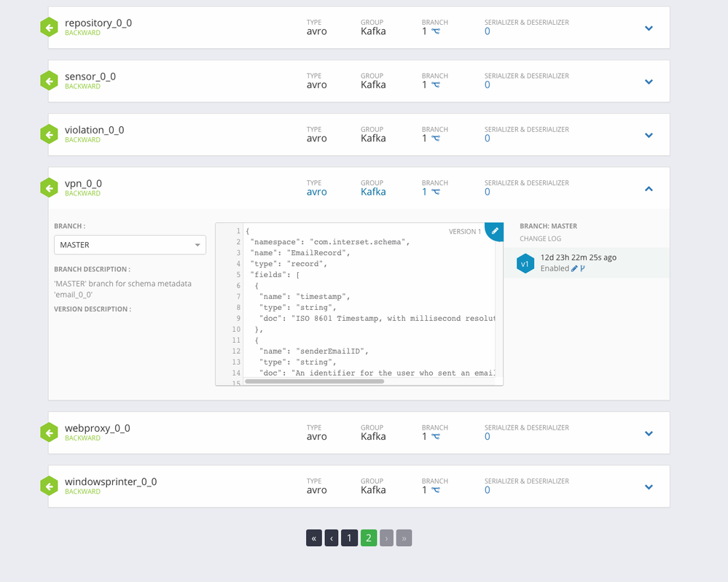Click branch icon in violation_0_0 row
Viewport: 728px width, 582px height.
pos(436,139)
